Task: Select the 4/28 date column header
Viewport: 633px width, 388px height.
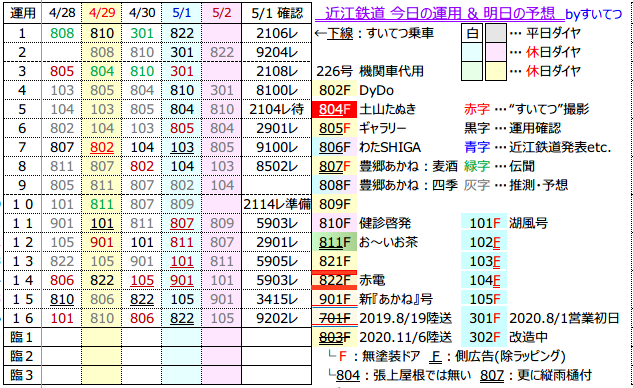Action: click(62, 13)
